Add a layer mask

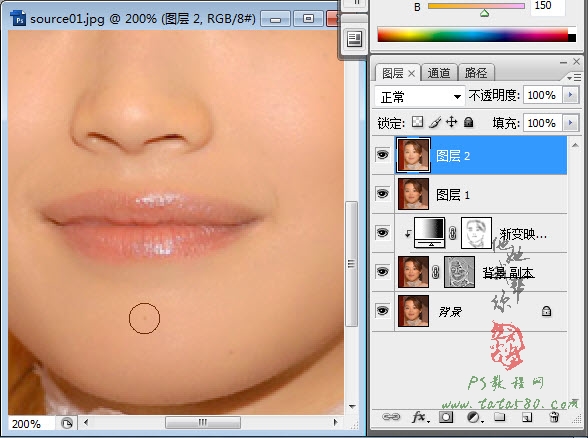[x=446, y=417]
